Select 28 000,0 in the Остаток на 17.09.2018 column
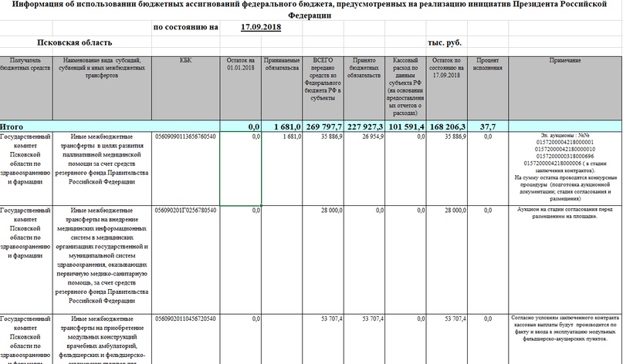Screen dimensions: 623x364 tap(446, 260)
